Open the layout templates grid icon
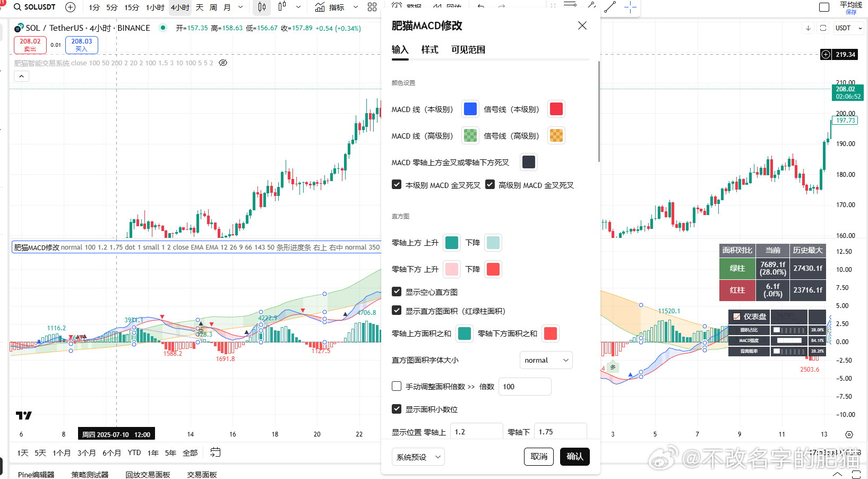Screen dimensions: 868x479 (372, 7)
